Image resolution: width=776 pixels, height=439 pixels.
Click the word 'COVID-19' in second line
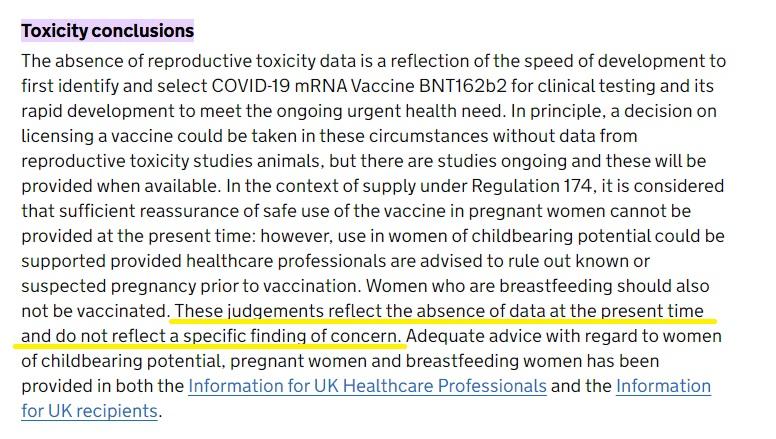(251, 86)
